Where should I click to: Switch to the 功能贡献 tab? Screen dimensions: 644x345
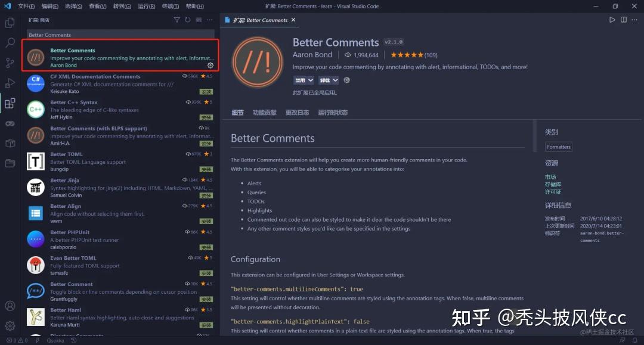tap(265, 113)
